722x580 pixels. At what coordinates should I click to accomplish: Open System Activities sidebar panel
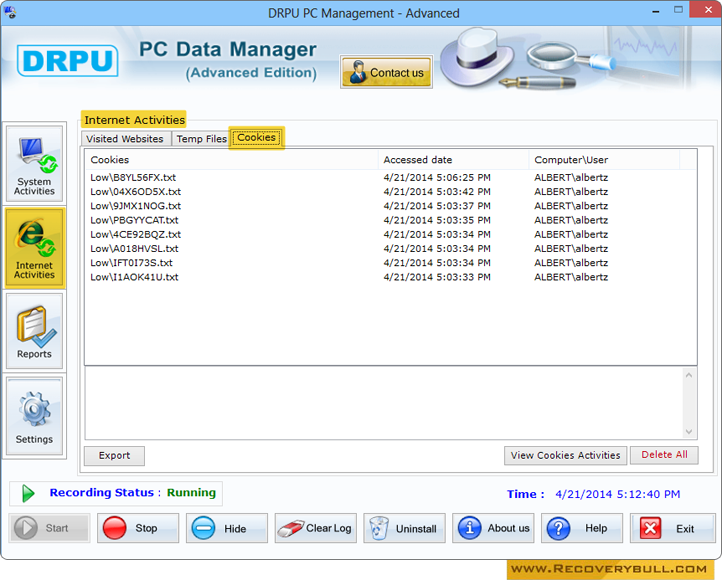[x=34, y=164]
